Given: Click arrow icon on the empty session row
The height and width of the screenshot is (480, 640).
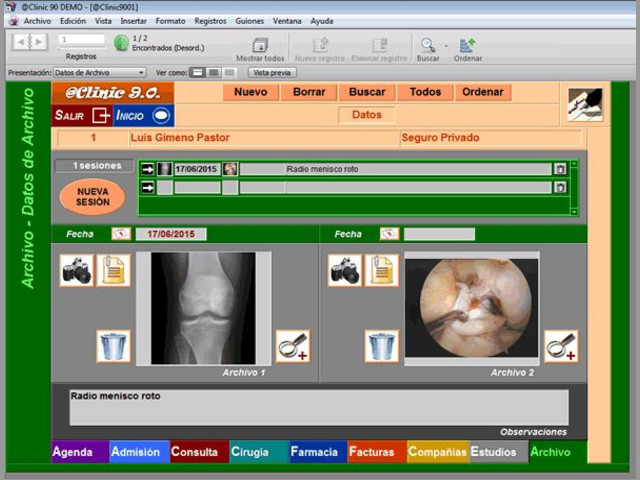Looking at the screenshot, I should click(x=148, y=188).
